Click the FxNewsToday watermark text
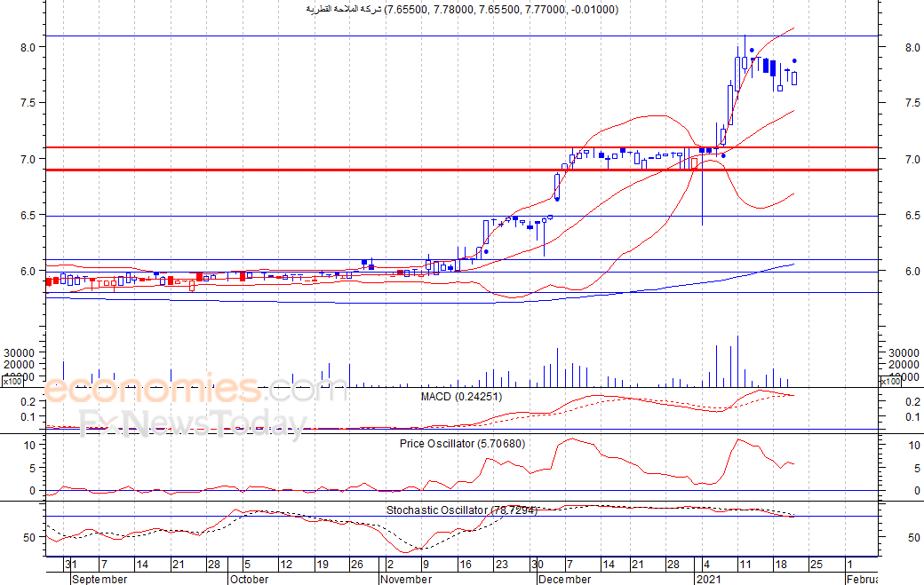 point(193,424)
